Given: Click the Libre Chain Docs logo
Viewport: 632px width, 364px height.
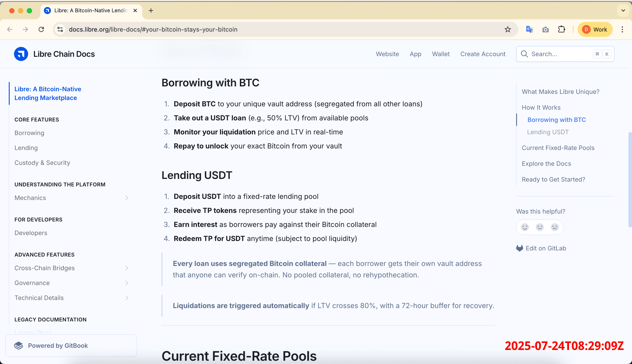Looking at the screenshot, I should coord(21,54).
